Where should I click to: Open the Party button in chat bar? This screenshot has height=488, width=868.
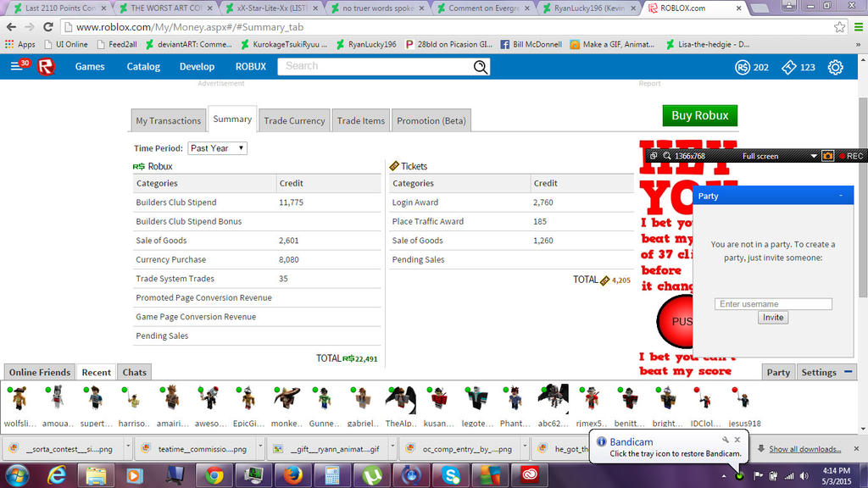tap(778, 372)
